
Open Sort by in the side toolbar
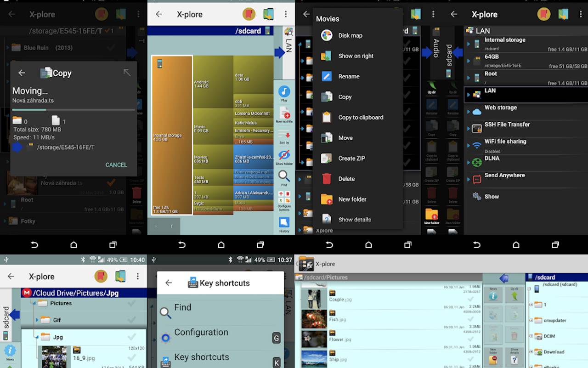[284, 136]
